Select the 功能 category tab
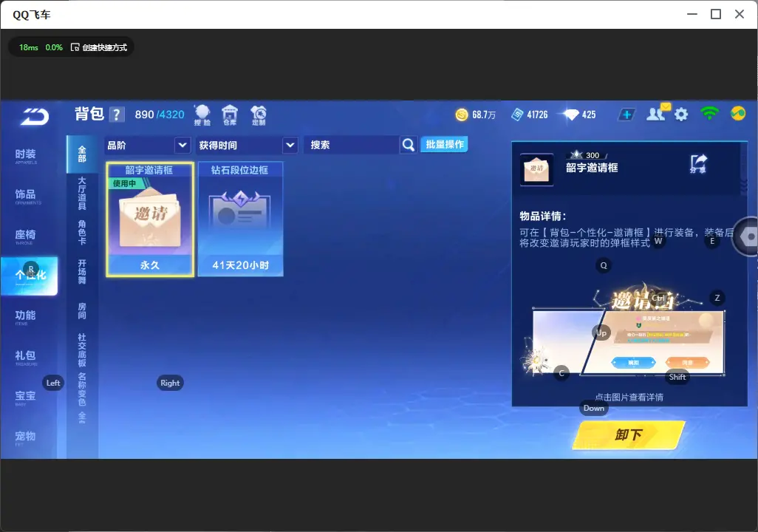The image size is (758, 532). point(26,317)
